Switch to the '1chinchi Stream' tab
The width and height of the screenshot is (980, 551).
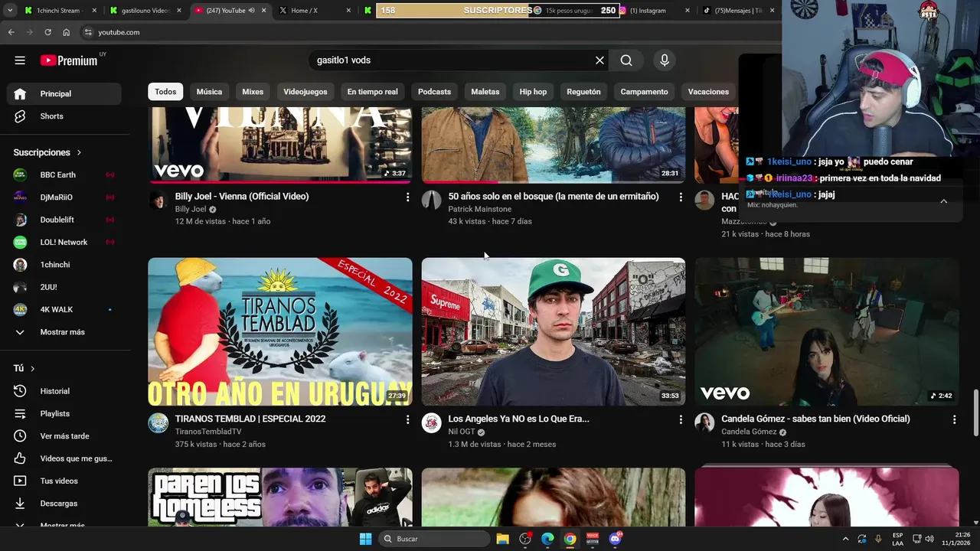click(61, 11)
